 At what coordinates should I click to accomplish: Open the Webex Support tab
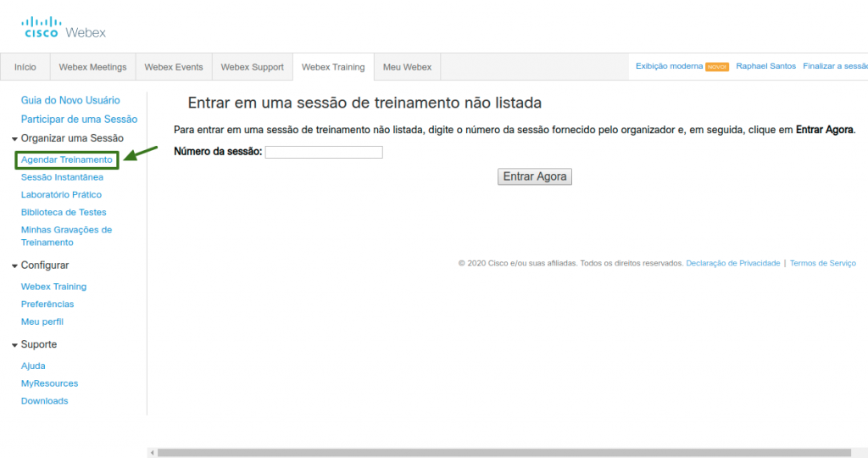(x=253, y=67)
